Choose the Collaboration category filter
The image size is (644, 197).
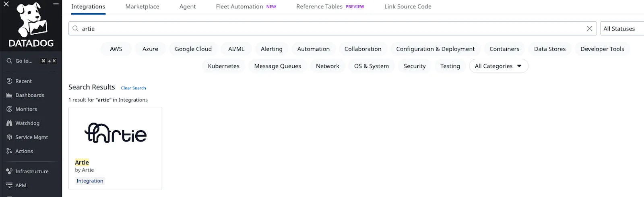coord(363,49)
